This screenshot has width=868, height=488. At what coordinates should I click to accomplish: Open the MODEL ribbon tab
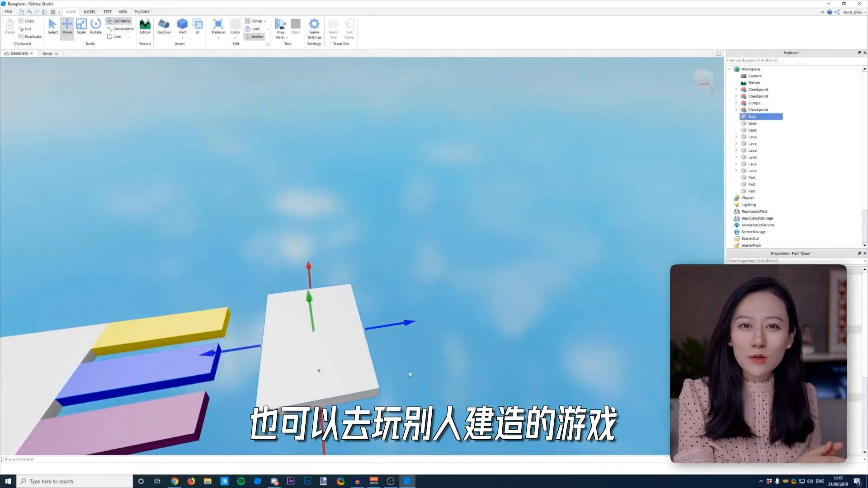click(x=90, y=12)
